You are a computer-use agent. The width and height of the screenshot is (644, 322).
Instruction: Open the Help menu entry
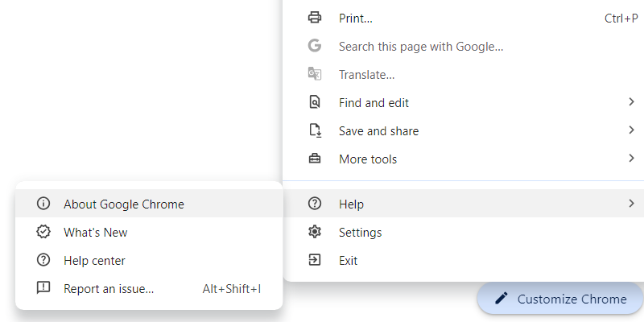[464, 204]
